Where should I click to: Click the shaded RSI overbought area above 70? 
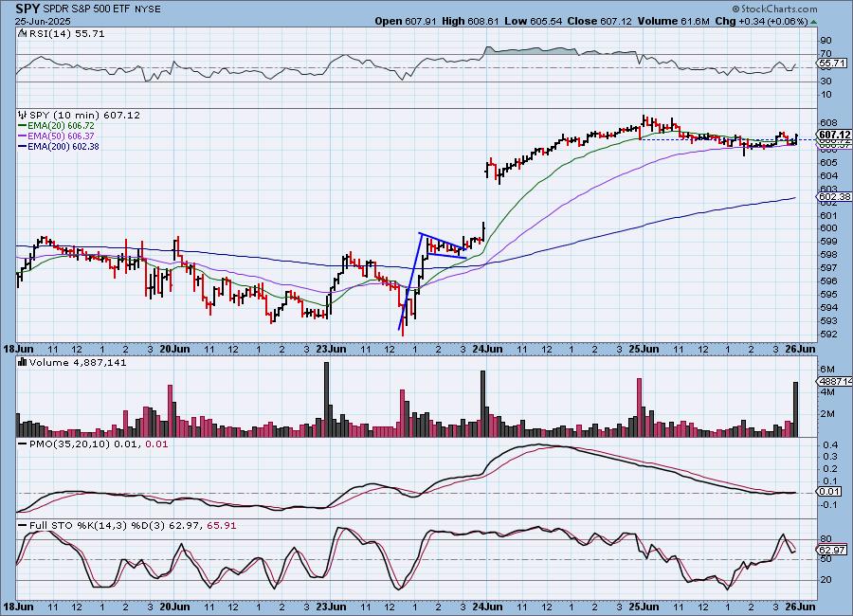point(531,50)
